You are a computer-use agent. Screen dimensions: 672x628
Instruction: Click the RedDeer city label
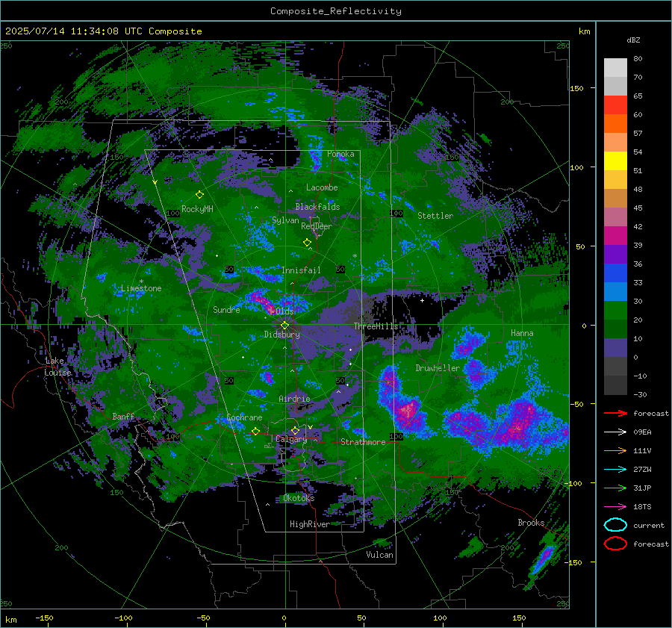pyautogui.click(x=317, y=226)
